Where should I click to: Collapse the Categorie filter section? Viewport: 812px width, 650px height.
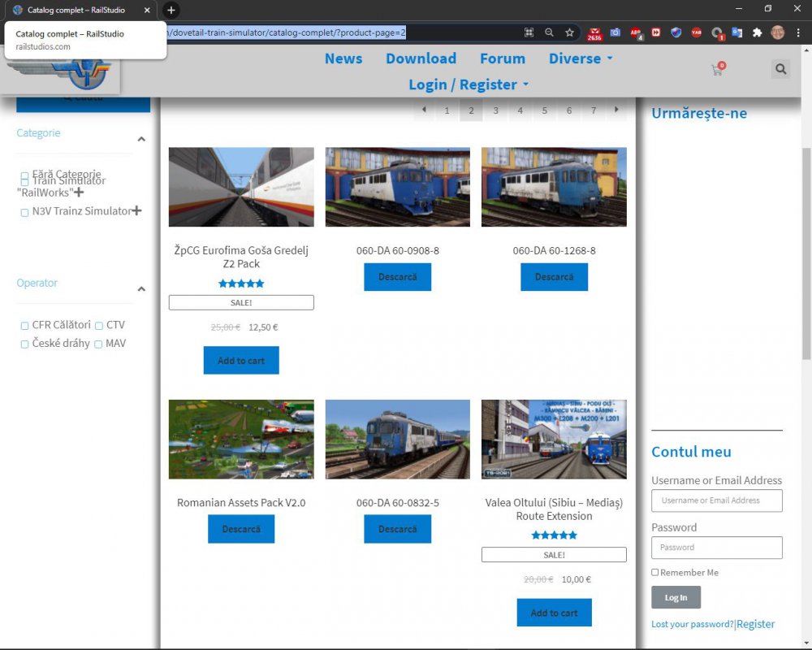point(141,139)
